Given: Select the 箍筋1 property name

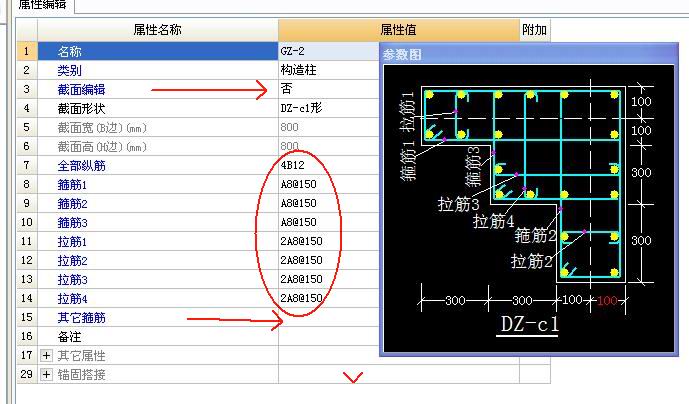Looking at the screenshot, I should coord(72,185).
